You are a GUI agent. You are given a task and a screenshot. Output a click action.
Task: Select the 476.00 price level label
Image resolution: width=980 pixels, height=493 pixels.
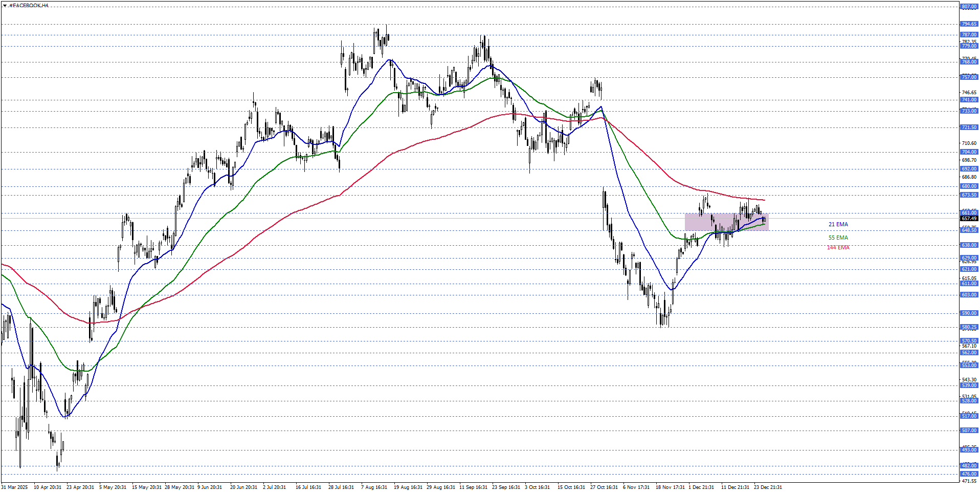click(969, 474)
